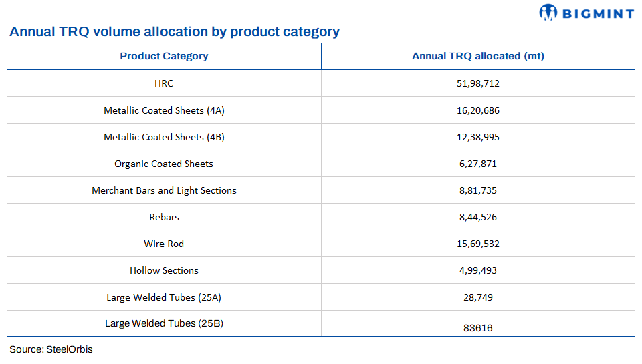642x364 pixels.
Task: Click Merchant Bars and Light Sections
Action: tap(164, 190)
